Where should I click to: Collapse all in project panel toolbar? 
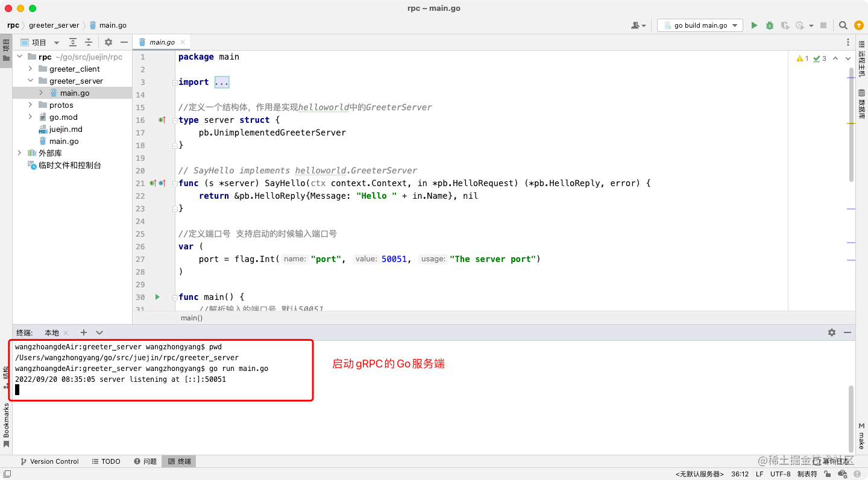(89, 42)
